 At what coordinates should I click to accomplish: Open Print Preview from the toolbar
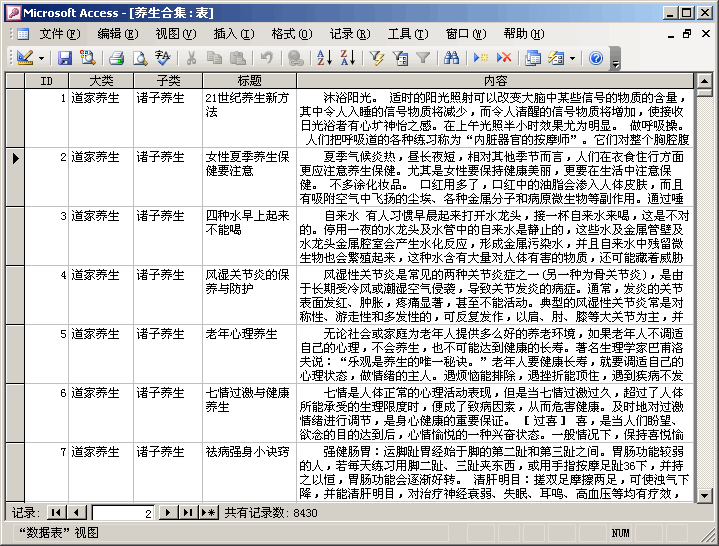coord(140,58)
